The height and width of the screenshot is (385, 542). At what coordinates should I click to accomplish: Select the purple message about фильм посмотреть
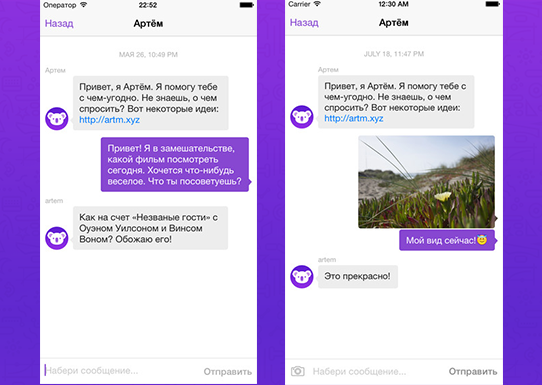[x=175, y=165]
